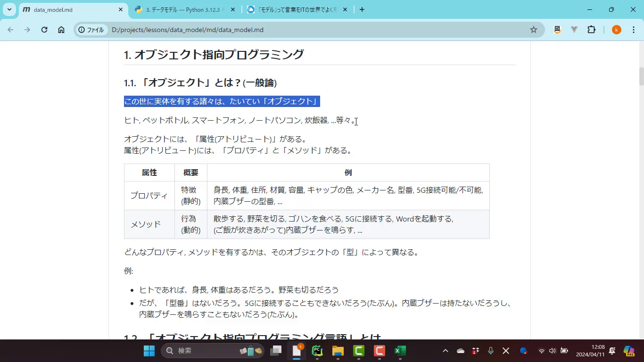Open File Explorer from the taskbar
This screenshot has height=362, width=644.
338,351
